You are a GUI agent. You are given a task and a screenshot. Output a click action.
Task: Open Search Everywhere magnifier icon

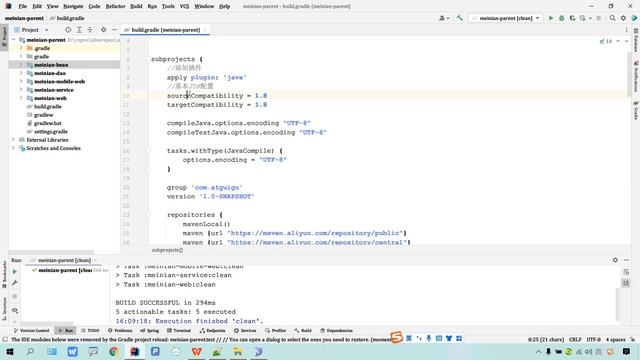612,18
